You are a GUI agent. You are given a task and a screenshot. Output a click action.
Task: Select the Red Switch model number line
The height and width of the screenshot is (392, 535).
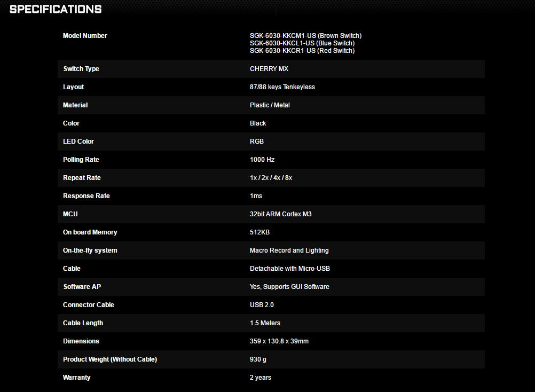tap(302, 51)
